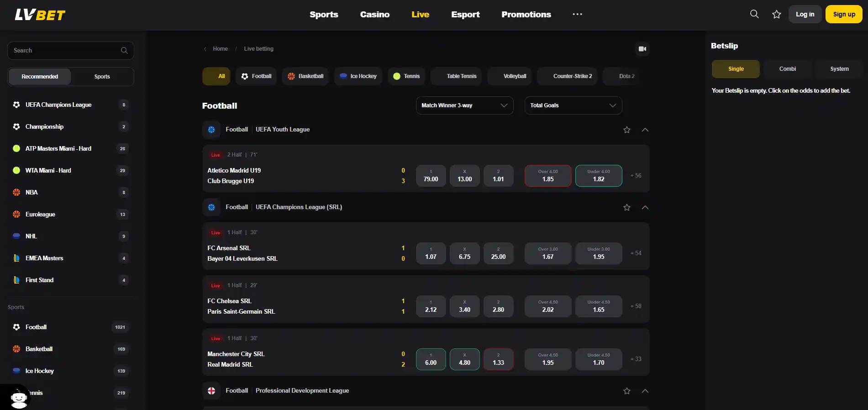The image size is (868, 410).
Task: Collapse the UEFA Youth League section
Action: (x=645, y=130)
